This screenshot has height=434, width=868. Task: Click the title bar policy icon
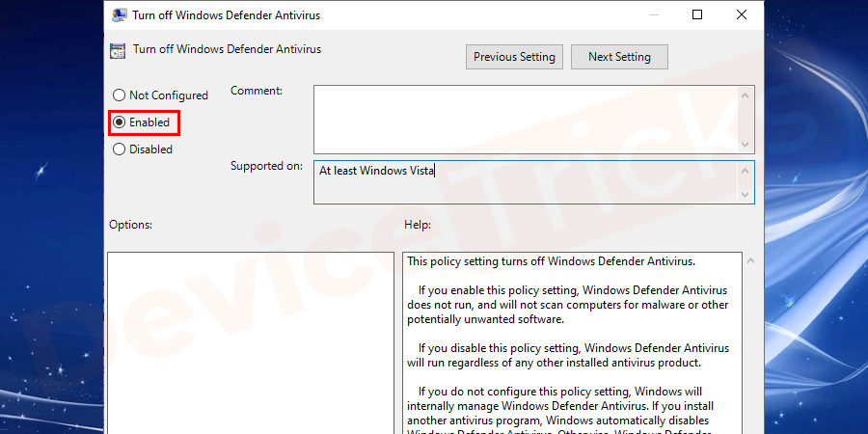tap(119, 14)
